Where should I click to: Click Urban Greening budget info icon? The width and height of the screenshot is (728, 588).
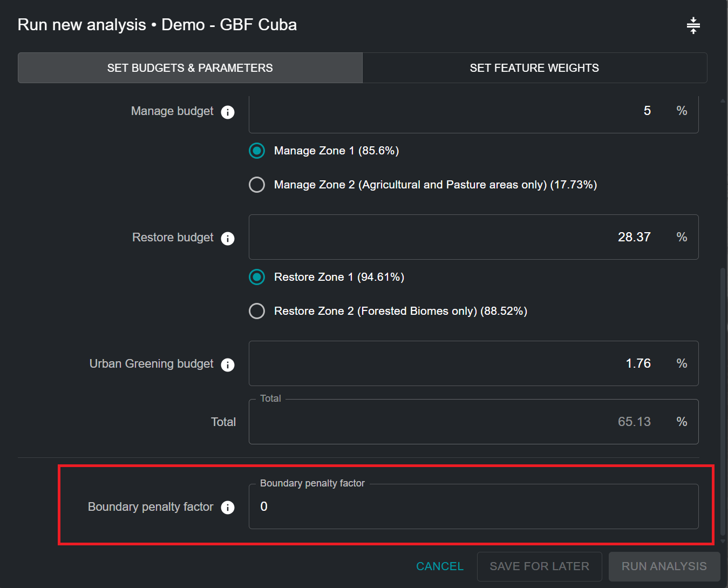point(228,364)
